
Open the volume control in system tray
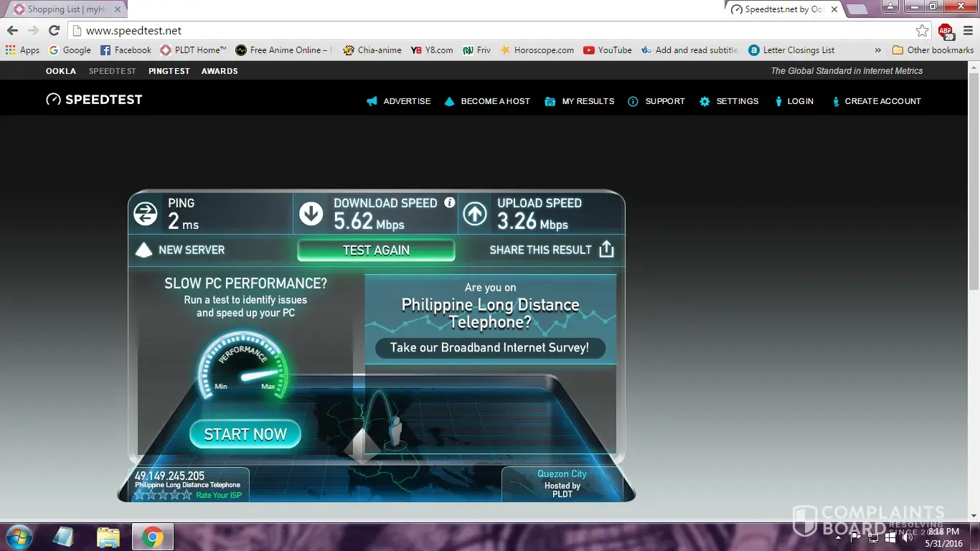[x=908, y=537]
